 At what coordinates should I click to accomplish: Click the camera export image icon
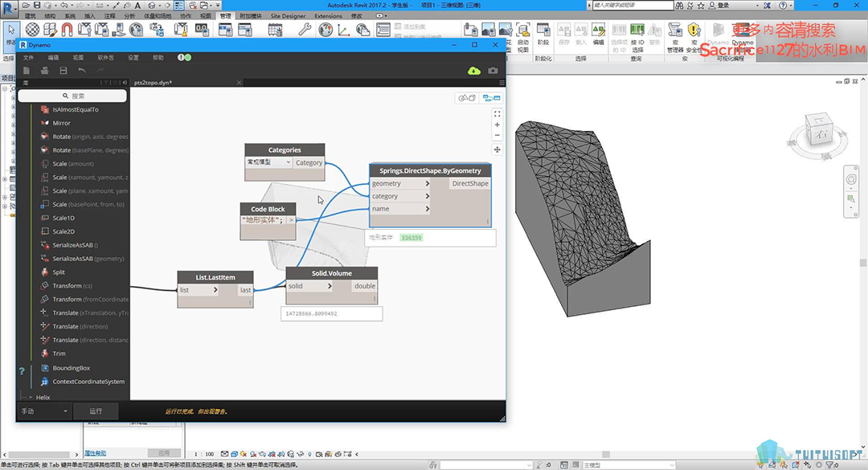(493, 71)
